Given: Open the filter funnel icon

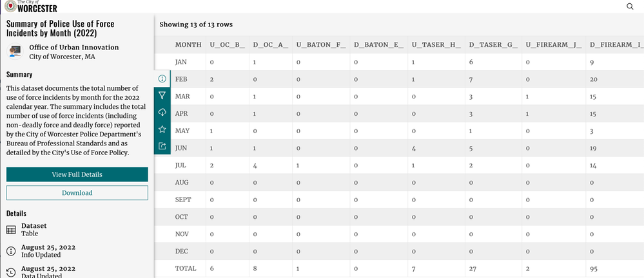Looking at the screenshot, I should pyautogui.click(x=162, y=95).
